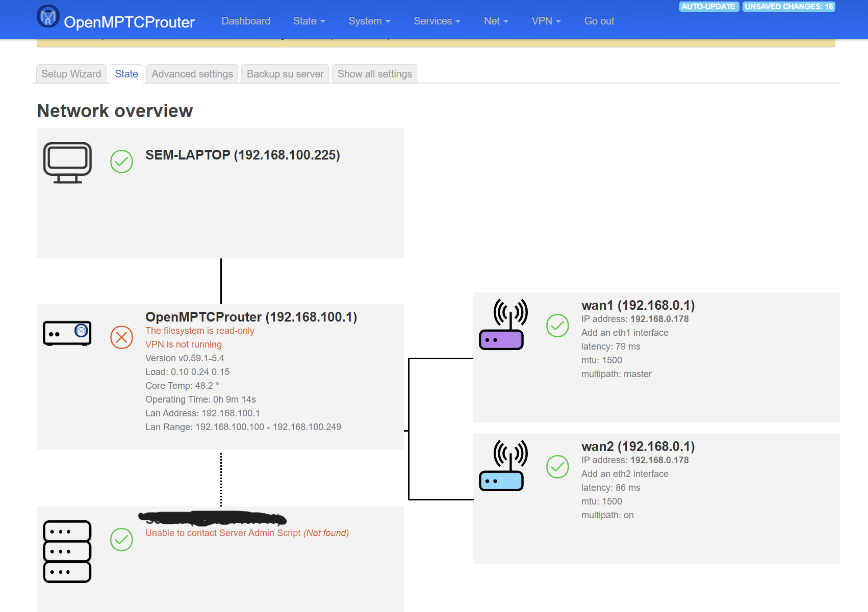Click the 'Version v0.59.1-5.4' line
This screenshot has height=612, width=868.
coord(185,358)
